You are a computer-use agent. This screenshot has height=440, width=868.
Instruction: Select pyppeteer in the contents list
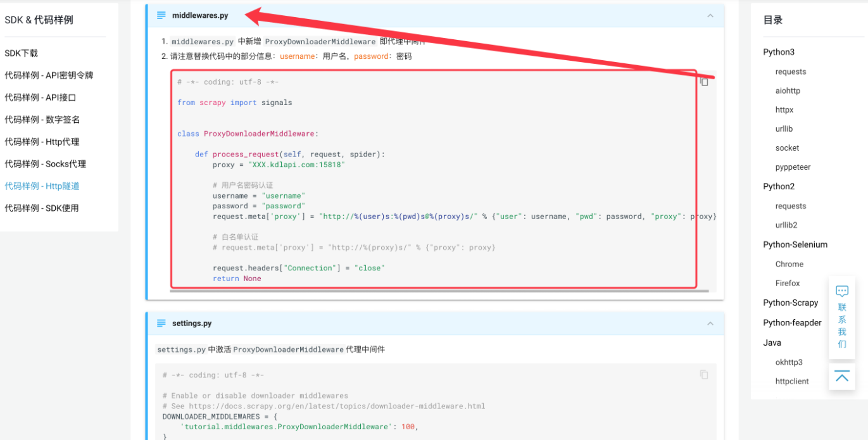(793, 167)
